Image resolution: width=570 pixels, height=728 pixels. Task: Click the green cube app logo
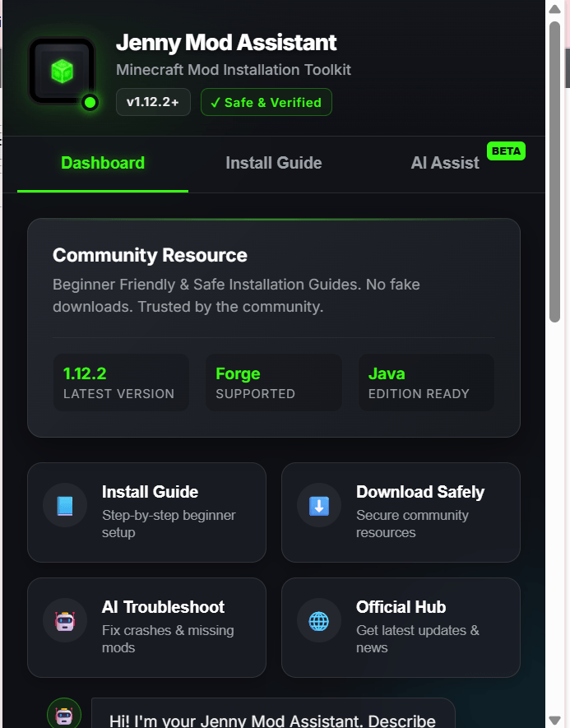tap(62, 71)
